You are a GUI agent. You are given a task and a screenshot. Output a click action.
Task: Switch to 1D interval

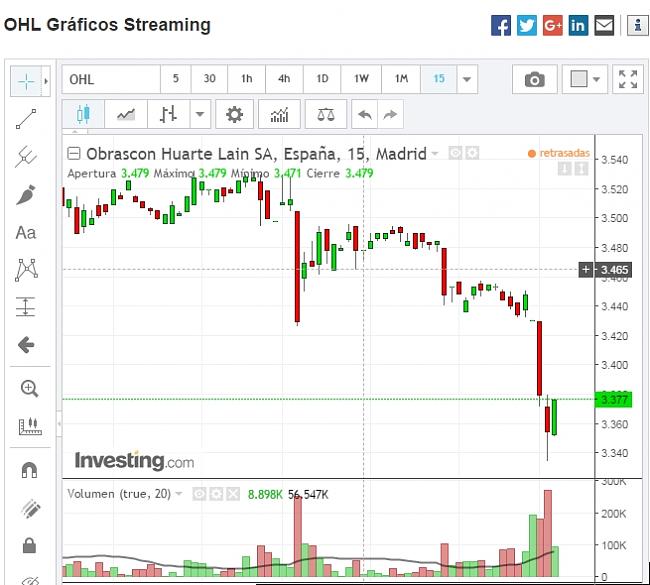[322, 79]
